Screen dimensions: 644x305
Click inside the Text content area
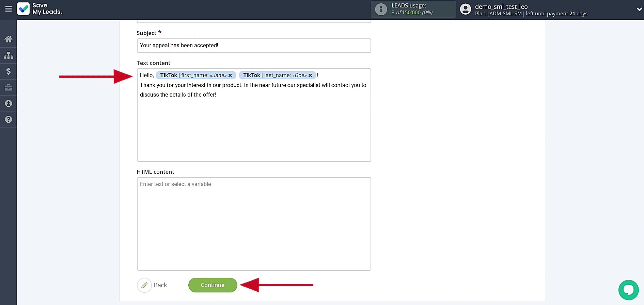tap(254, 115)
